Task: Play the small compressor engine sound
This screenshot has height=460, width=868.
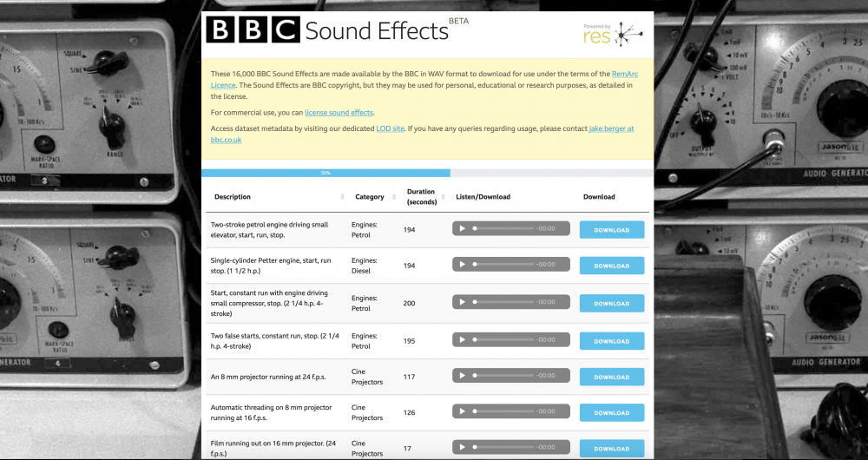Action: click(463, 302)
